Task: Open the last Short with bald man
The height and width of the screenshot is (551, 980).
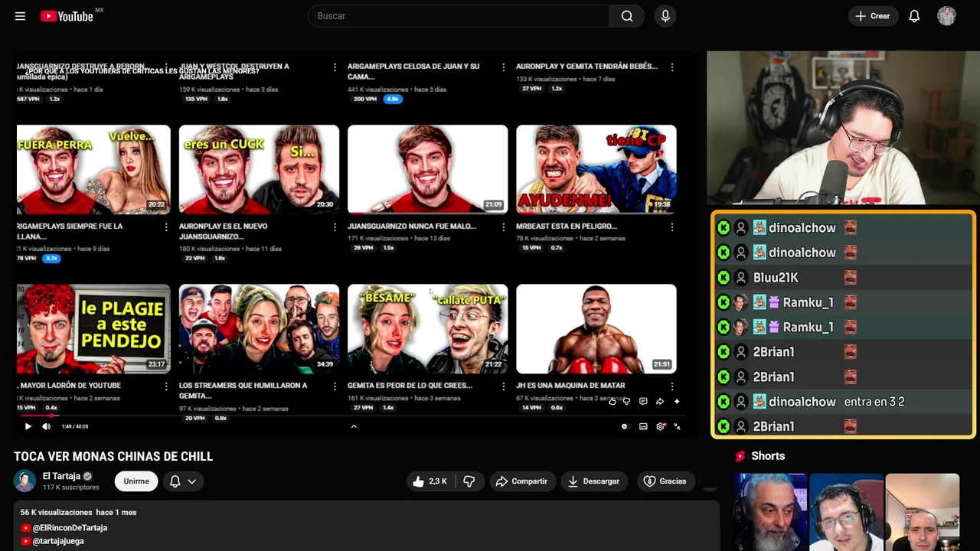Action: tap(922, 512)
